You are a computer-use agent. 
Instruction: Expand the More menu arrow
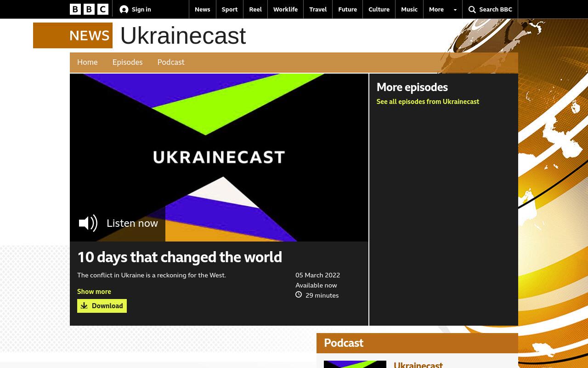point(455,10)
